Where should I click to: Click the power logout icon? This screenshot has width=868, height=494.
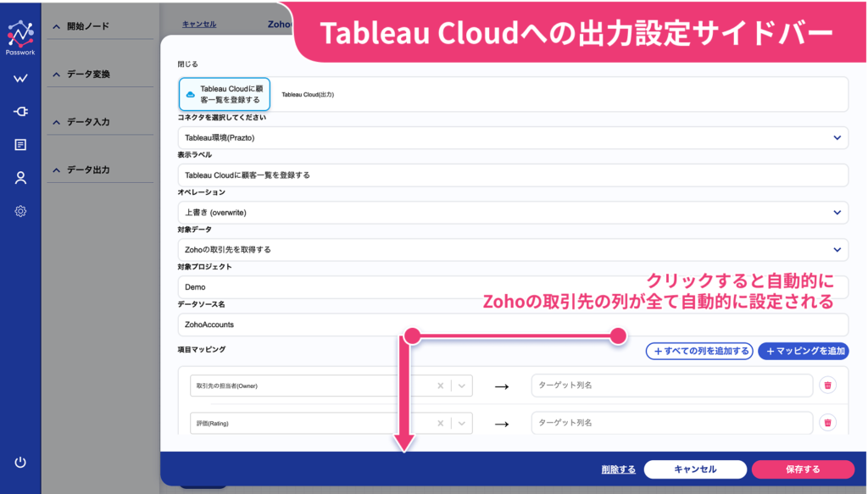coord(20,462)
